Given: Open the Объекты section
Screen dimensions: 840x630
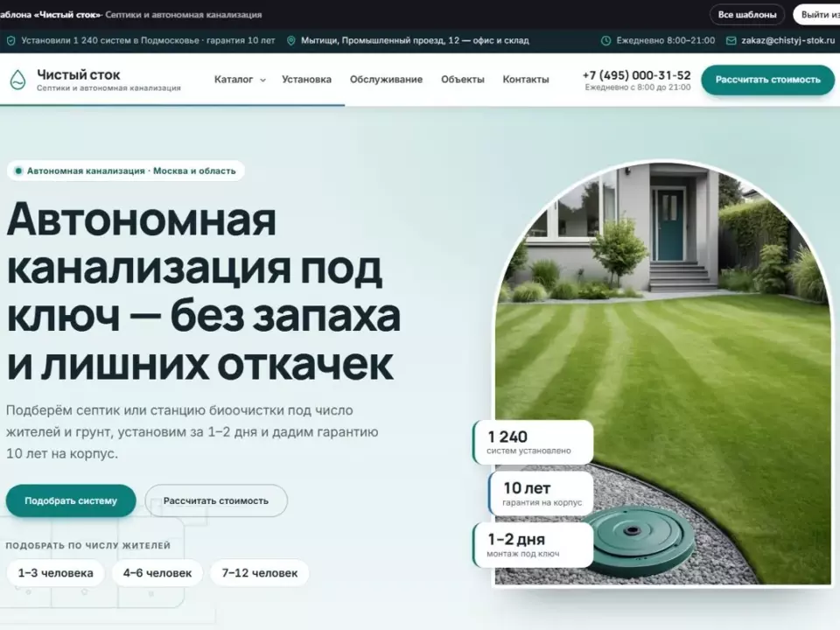Looking at the screenshot, I should 462,80.
